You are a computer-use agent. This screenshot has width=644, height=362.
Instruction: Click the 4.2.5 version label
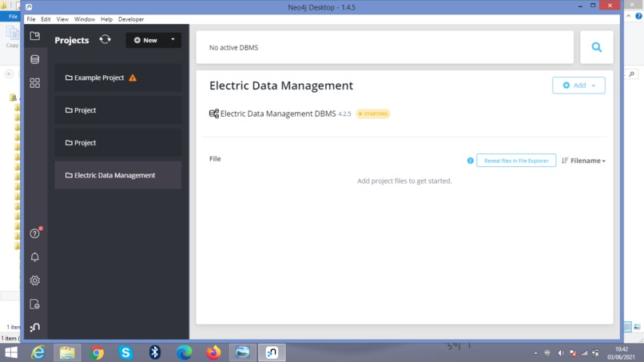click(x=344, y=113)
